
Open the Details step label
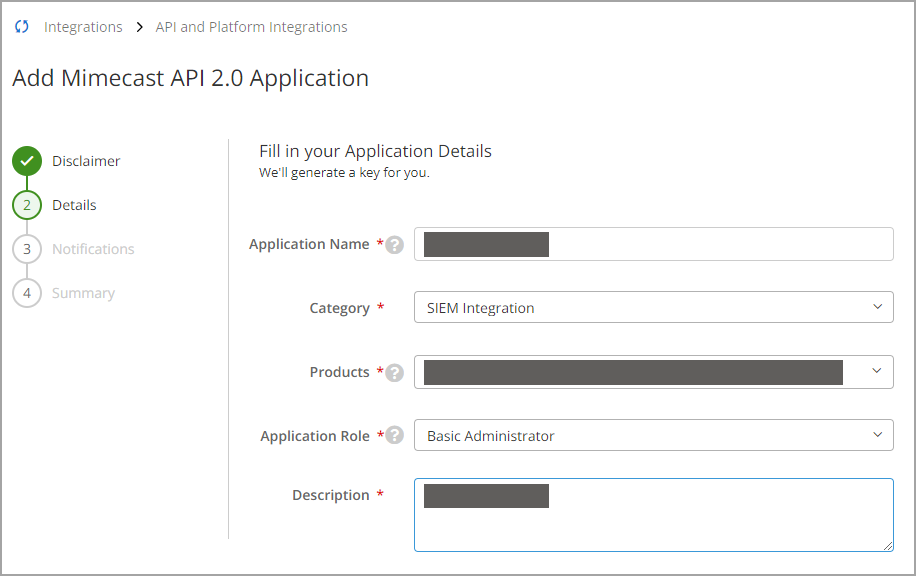pyautogui.click(x=74, y=205)
